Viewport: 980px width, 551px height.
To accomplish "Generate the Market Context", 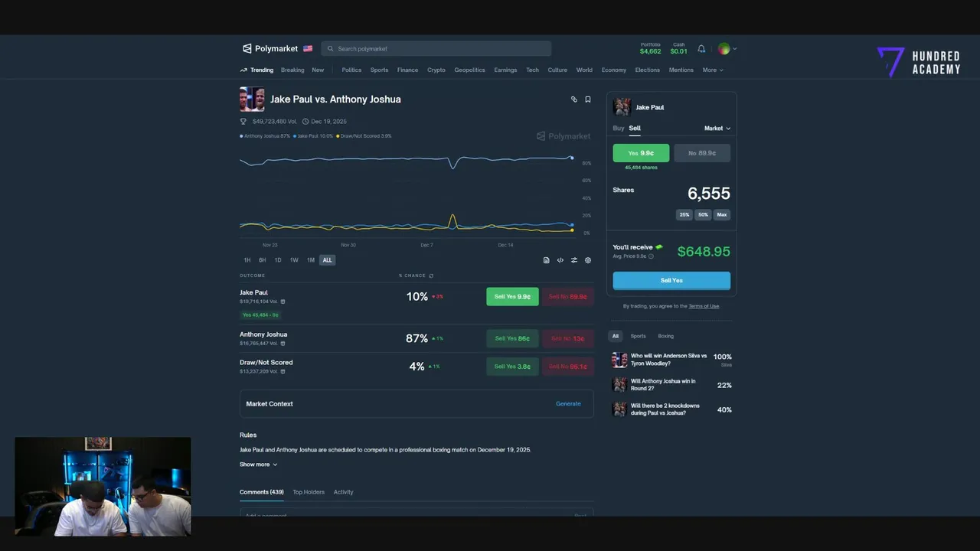I will [568, 404].
